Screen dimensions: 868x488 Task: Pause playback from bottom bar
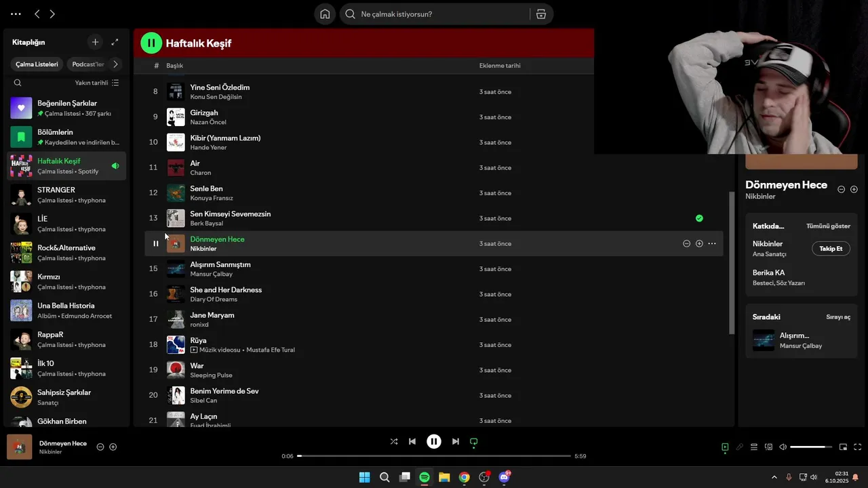coord(434,441)
